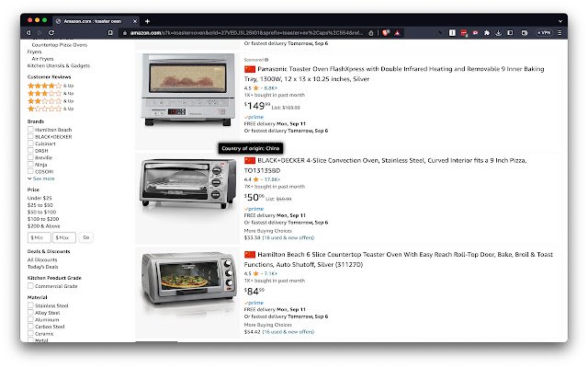
Task: Click the $ Max price input field
Action: pos(63,237)
